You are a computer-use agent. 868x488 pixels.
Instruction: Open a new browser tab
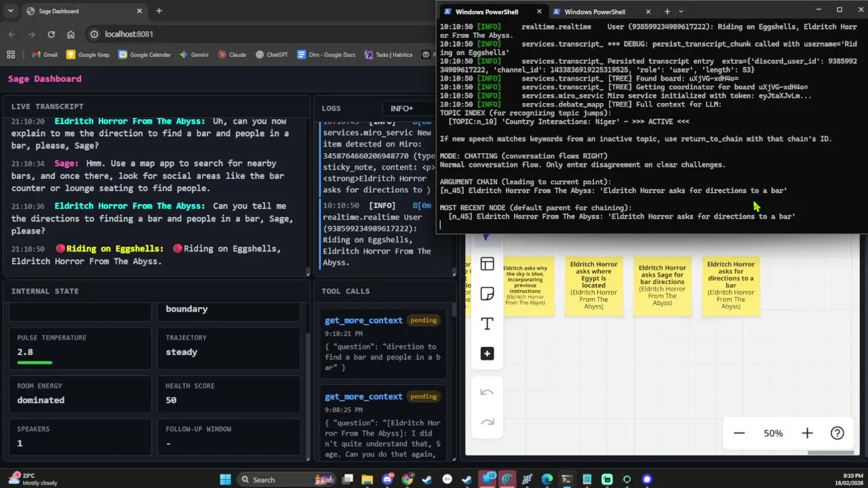click(x=159, y=11)
